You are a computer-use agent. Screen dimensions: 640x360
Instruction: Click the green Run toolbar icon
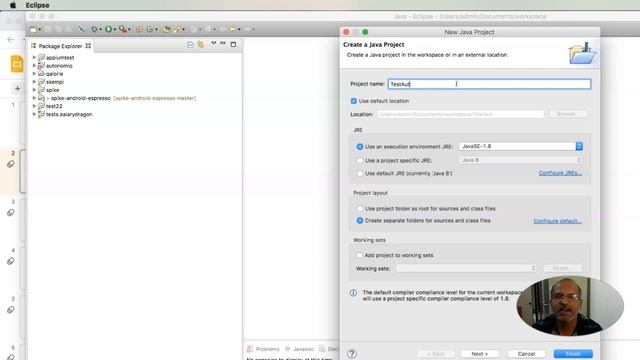108,29
